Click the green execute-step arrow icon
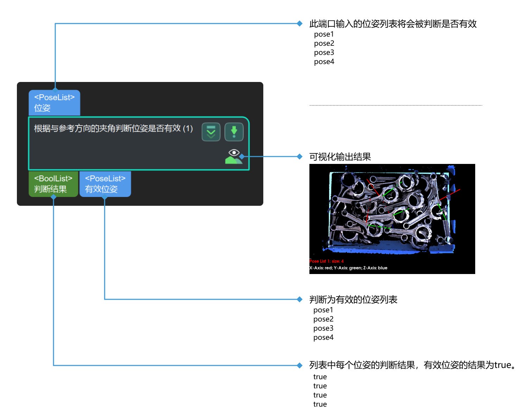 click(234, 132)
